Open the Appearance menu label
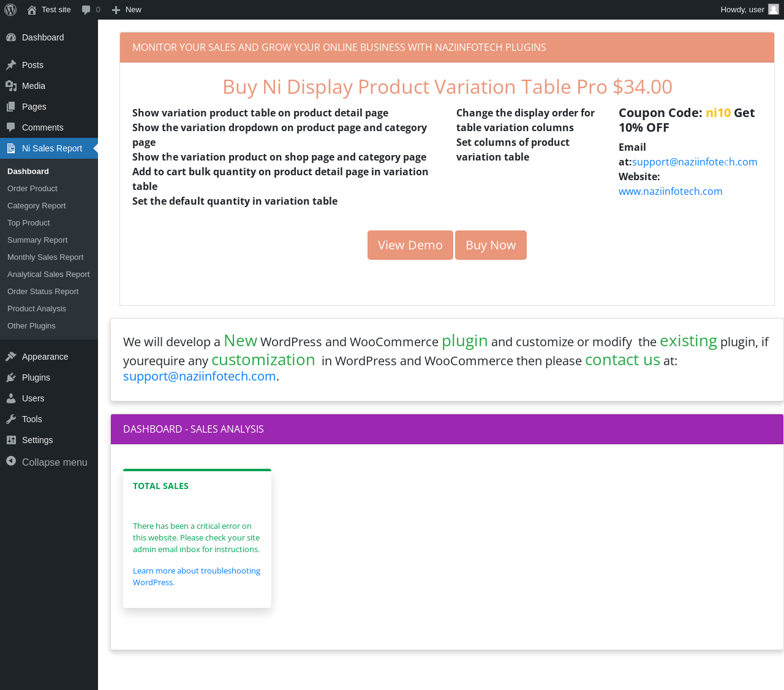 click(45, 357)
